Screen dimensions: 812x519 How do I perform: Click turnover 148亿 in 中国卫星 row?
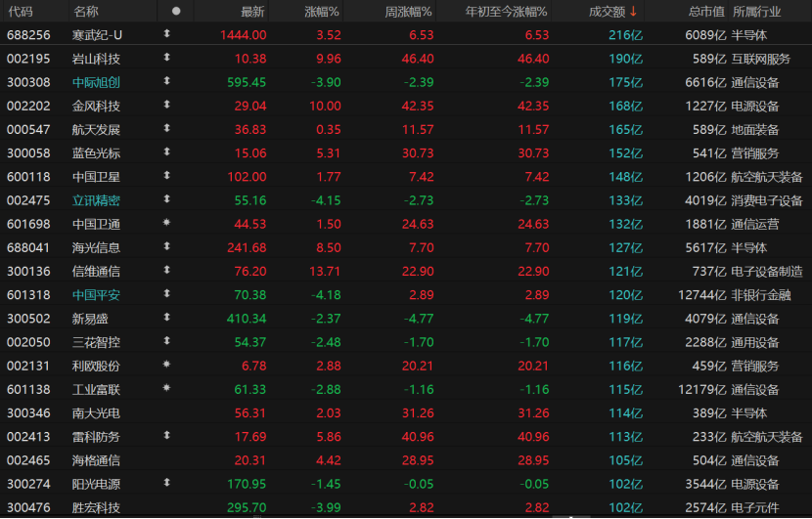(625, 177)
